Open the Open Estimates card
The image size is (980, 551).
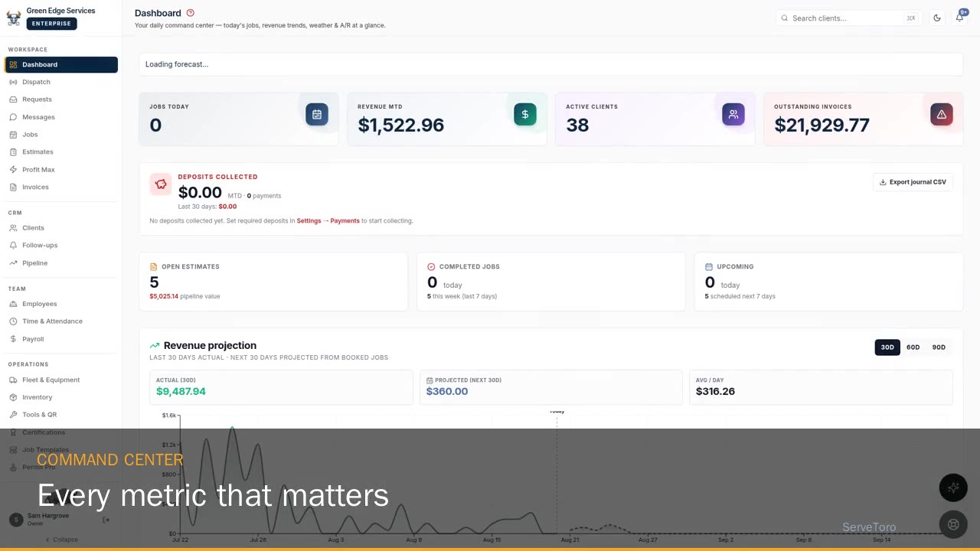click(x=273, y=282)
